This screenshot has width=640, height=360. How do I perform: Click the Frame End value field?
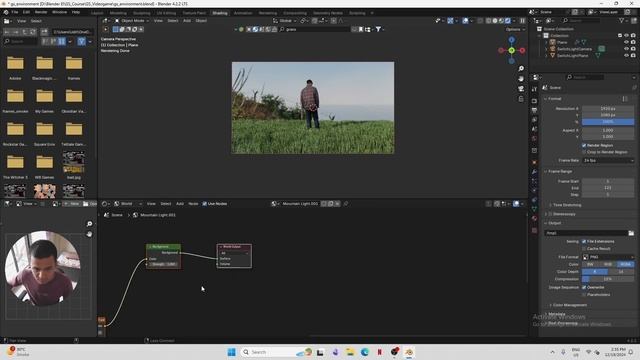(x=608, y=188)
